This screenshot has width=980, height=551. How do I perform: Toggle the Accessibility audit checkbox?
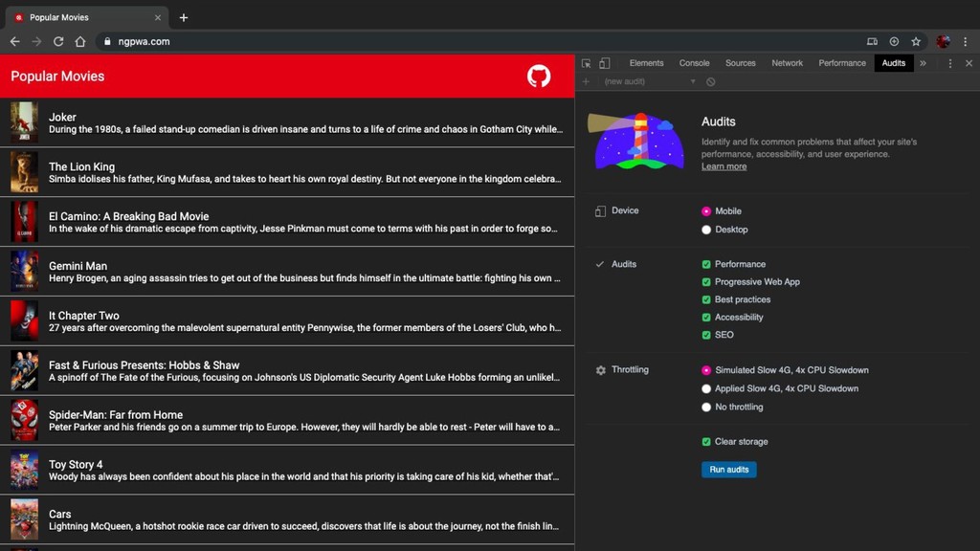(706, 317)
